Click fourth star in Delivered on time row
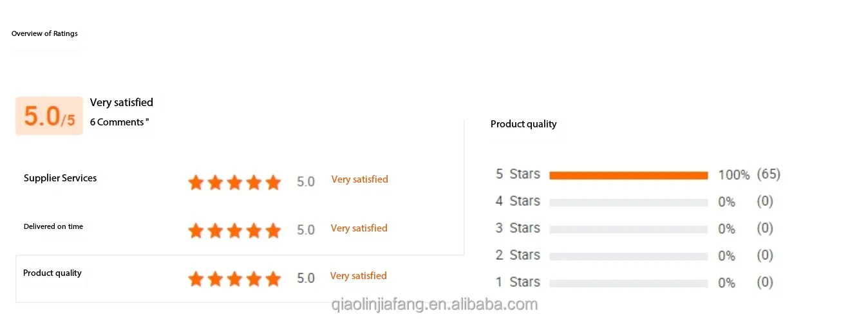The image size is (868, 319). tap(254, 230)
